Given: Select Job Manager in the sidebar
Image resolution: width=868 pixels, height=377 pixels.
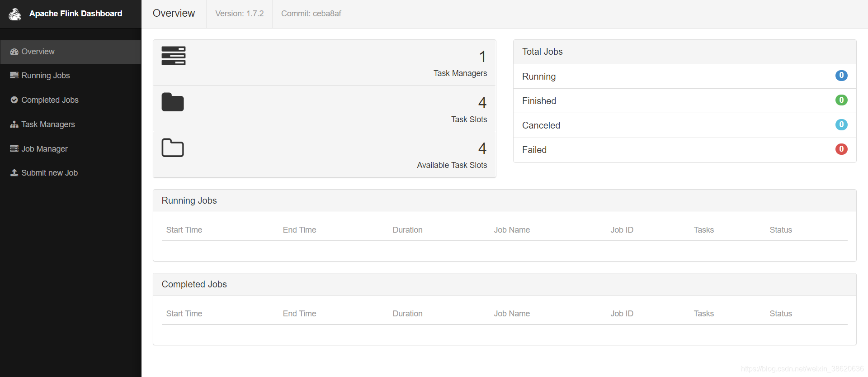Looking at the screenshot, I should 71,149.
